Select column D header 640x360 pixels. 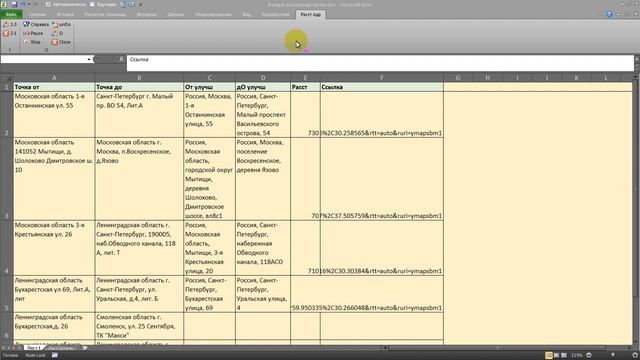pyautogui.click(x=263, y=78)
